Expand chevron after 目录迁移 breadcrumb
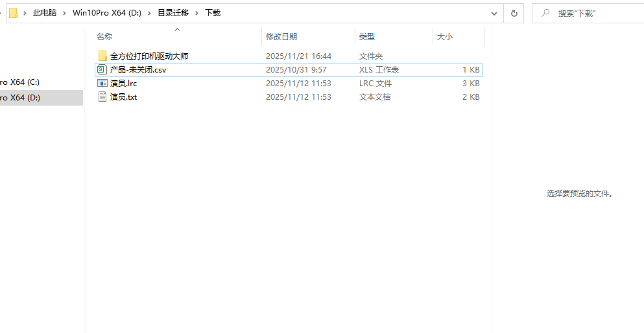This screenshot has width=644, height=333. pyautogui.click(x=197, y=13)
